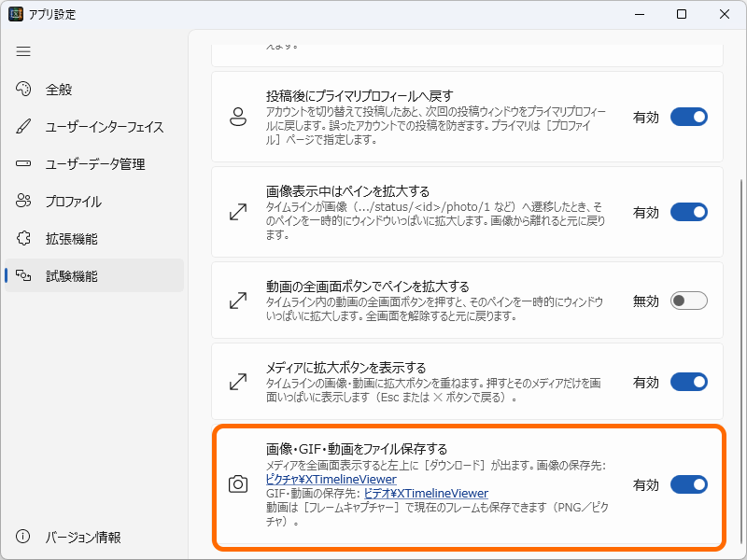Open the hamburger navigation menu
The image size is (747, 560).
(23, 51)
